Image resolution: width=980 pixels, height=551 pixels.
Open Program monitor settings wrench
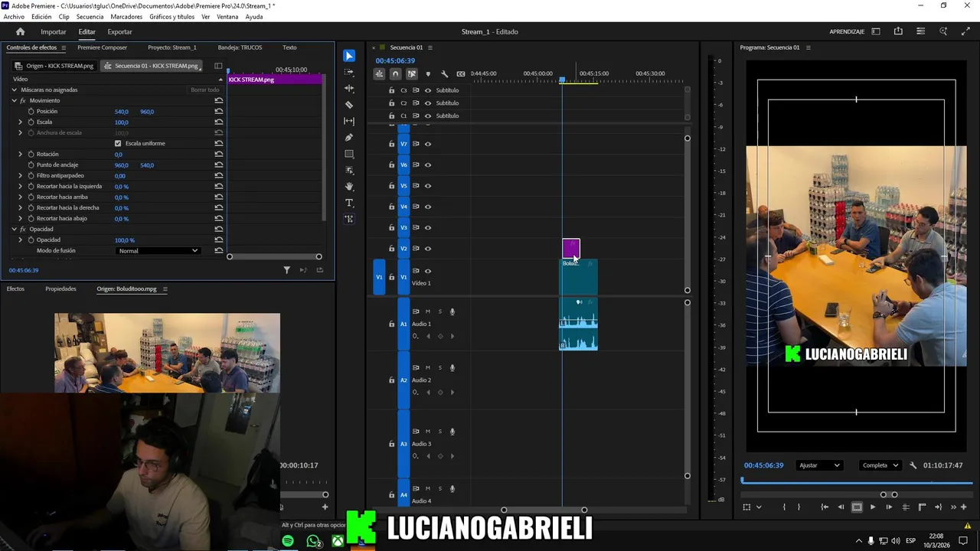(x=913, y=465)
